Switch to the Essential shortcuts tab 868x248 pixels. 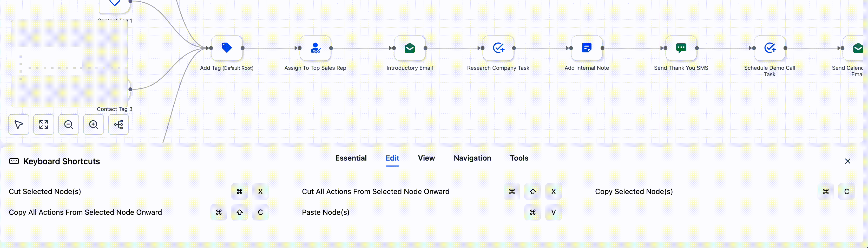pyautogui.click(x=350, y=158)
